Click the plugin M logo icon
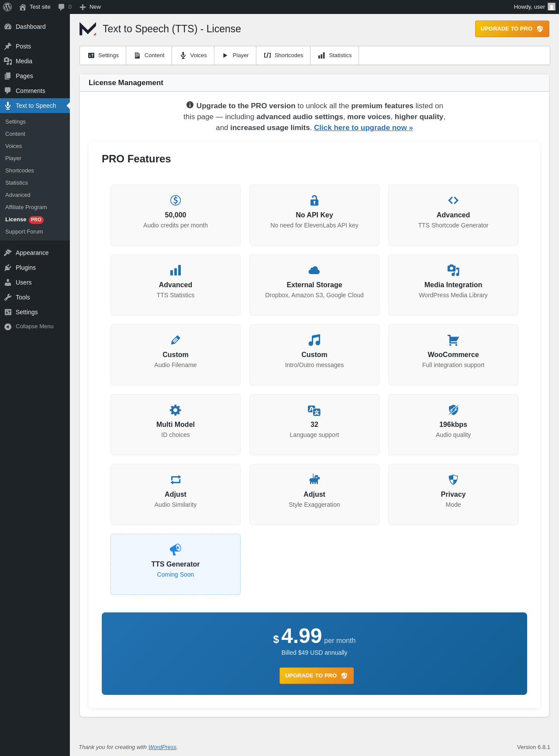The image size is (559, 756). (88, 29)
